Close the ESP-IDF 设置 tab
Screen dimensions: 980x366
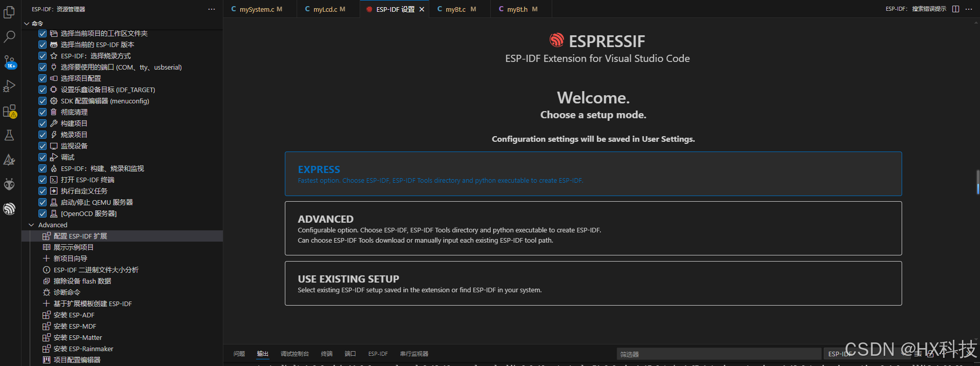click(422, 9)
